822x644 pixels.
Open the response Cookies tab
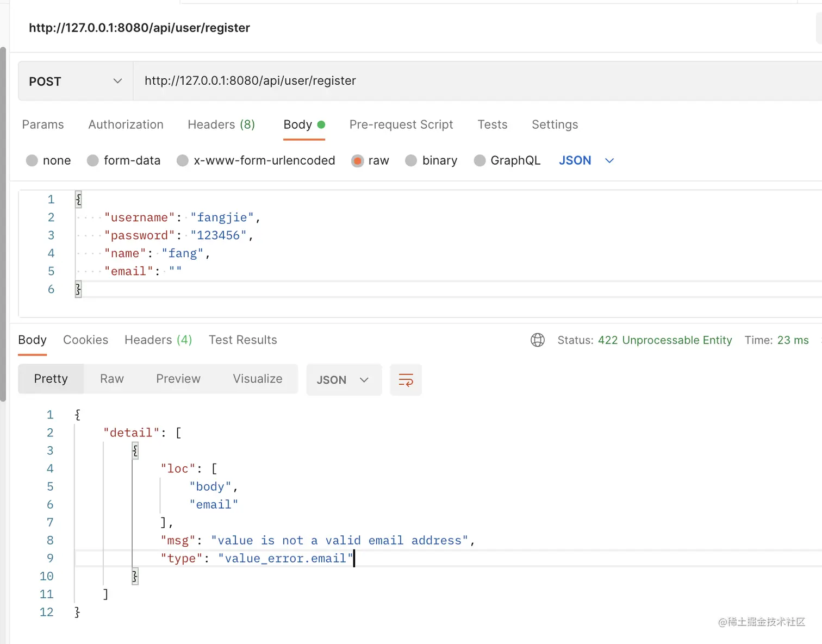tap(85, 340)
